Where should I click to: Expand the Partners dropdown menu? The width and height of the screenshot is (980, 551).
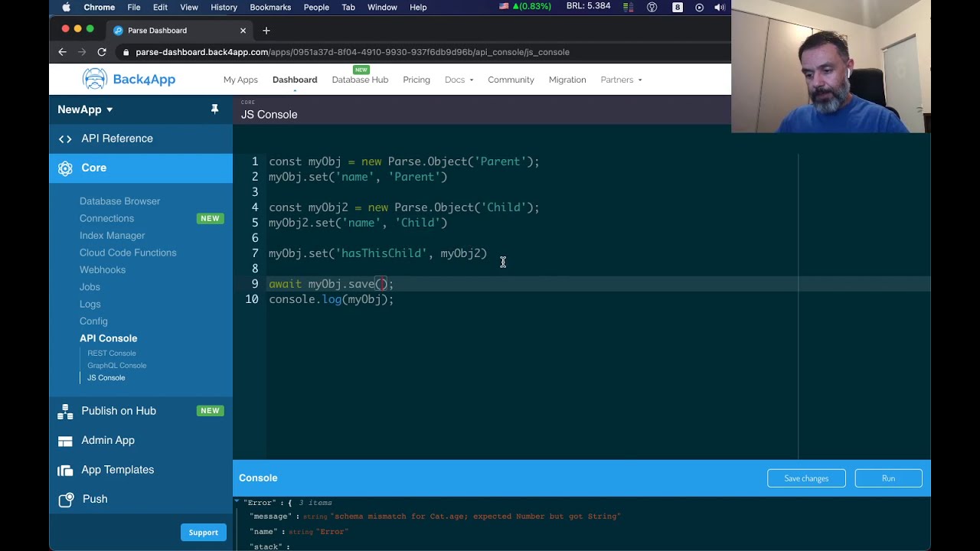click(x=621, y=80)
